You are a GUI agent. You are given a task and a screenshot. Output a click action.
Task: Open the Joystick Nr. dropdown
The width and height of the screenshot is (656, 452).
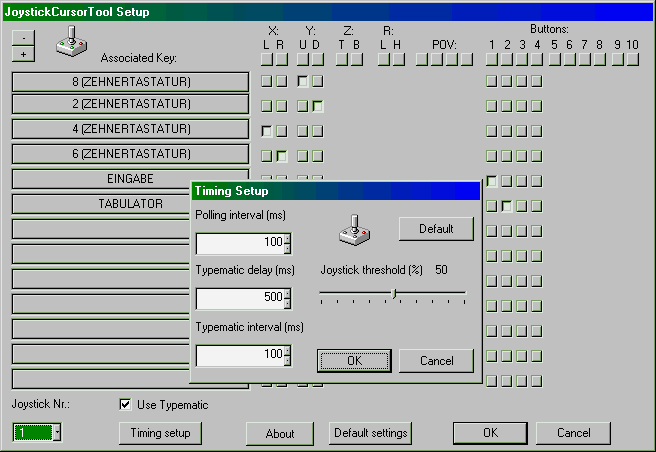(x=56, y=432)
